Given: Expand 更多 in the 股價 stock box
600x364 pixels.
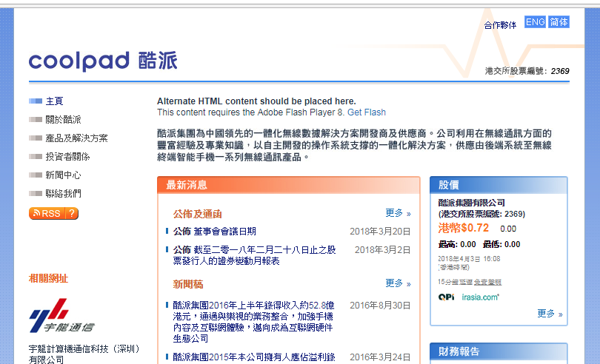Looking at the screenshot, I should coord(549,314).
